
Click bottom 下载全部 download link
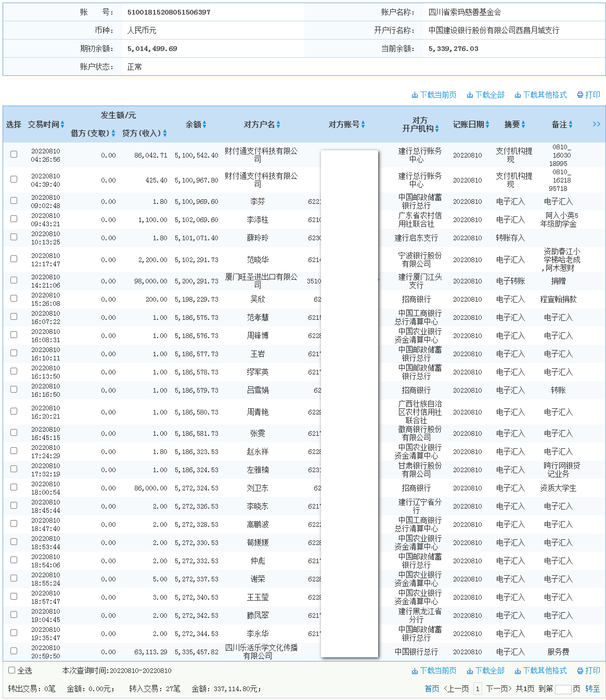click(485, 671)
